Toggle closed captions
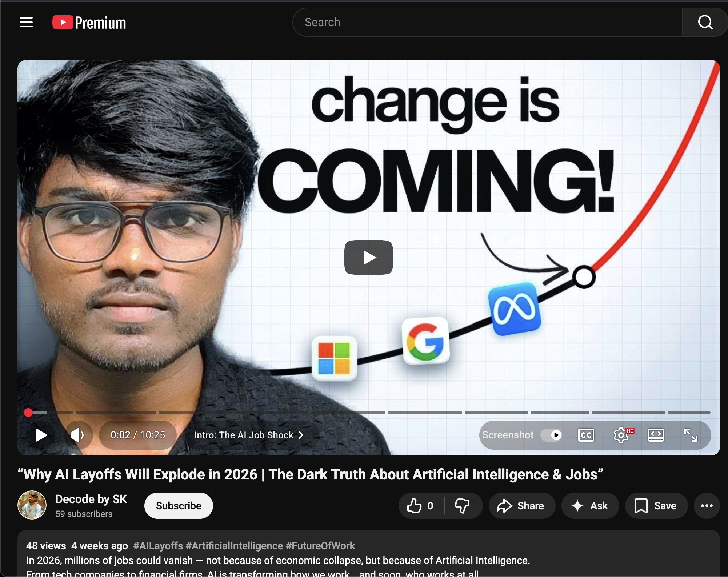 [x=586, y=435]
